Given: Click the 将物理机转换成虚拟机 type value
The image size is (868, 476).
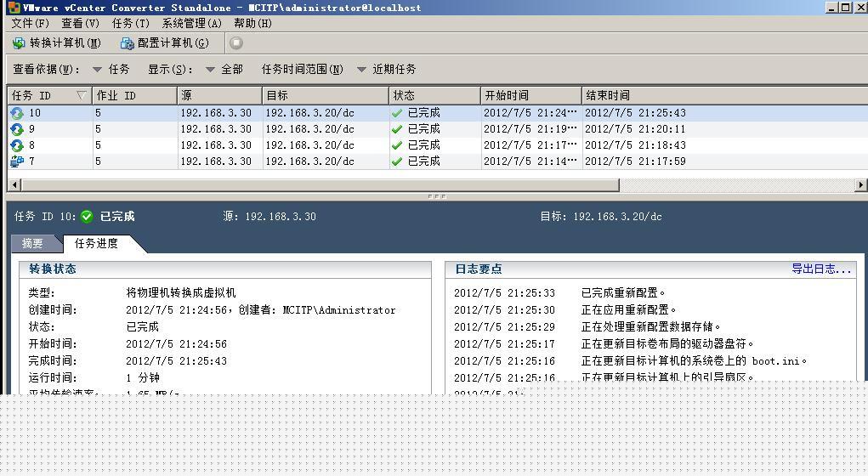Looking at the screenshot, I should [x=181, y=292].
